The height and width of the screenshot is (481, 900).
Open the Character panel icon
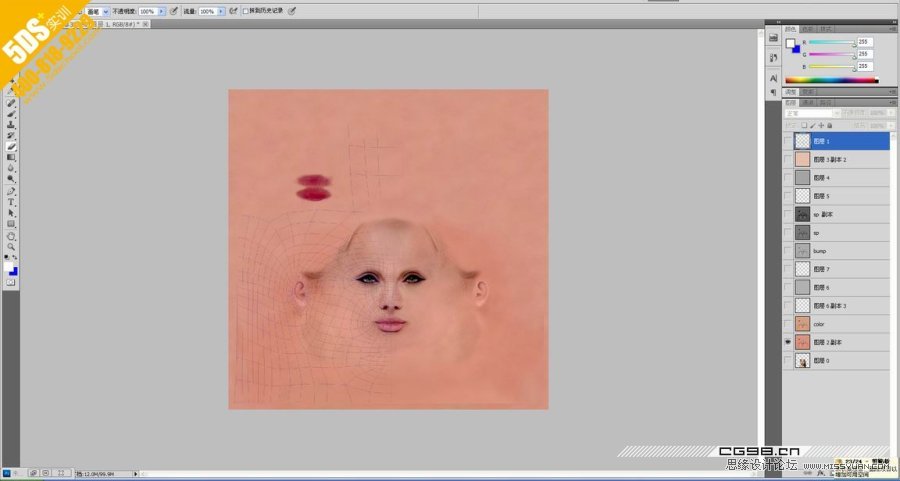click(x=773, y=77)
